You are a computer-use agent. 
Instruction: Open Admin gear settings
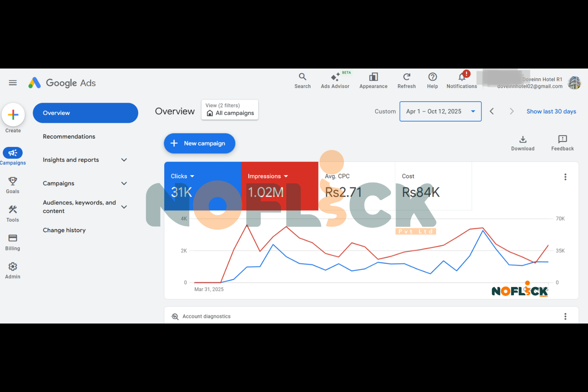(13, 271)
